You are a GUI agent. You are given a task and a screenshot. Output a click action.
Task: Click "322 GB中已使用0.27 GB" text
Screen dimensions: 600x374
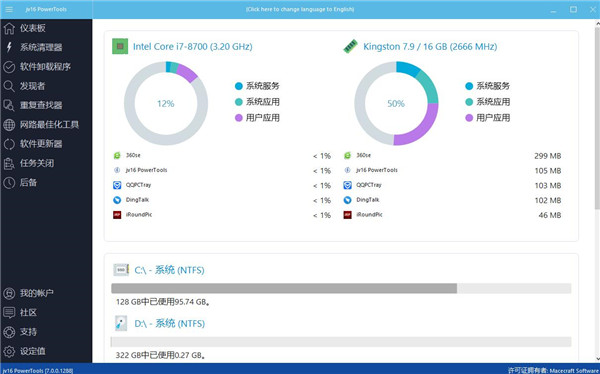coord(160,355)
